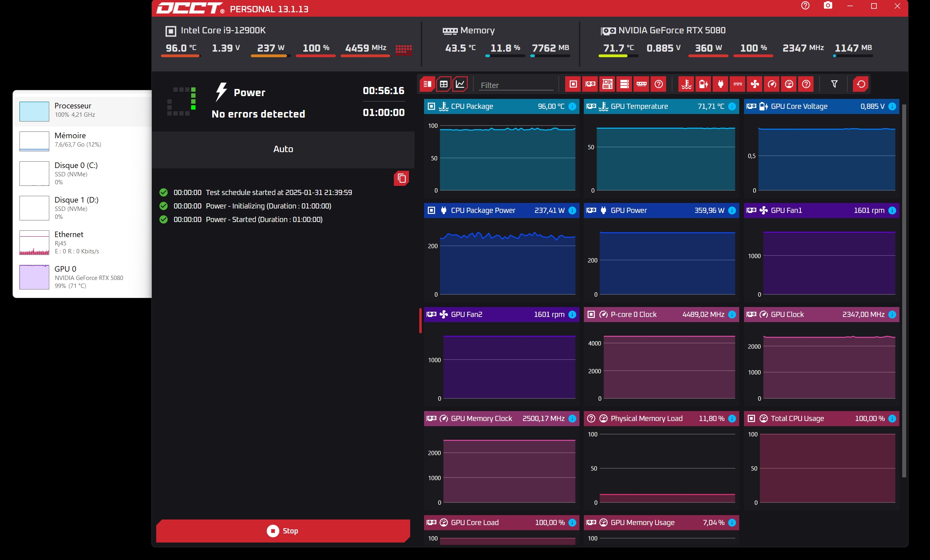Open info for GPU Power graph
Image resolution: width=930 pixels, height=560 pixels.
[x=732, y=210]
